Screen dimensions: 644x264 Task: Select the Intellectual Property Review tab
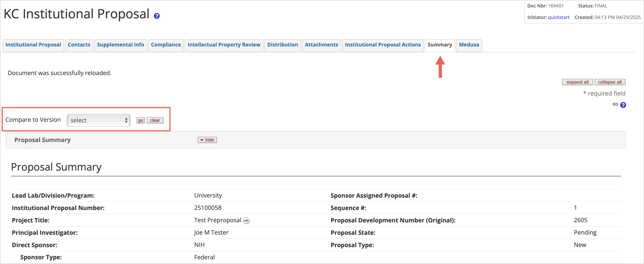(x=224, y=45)
